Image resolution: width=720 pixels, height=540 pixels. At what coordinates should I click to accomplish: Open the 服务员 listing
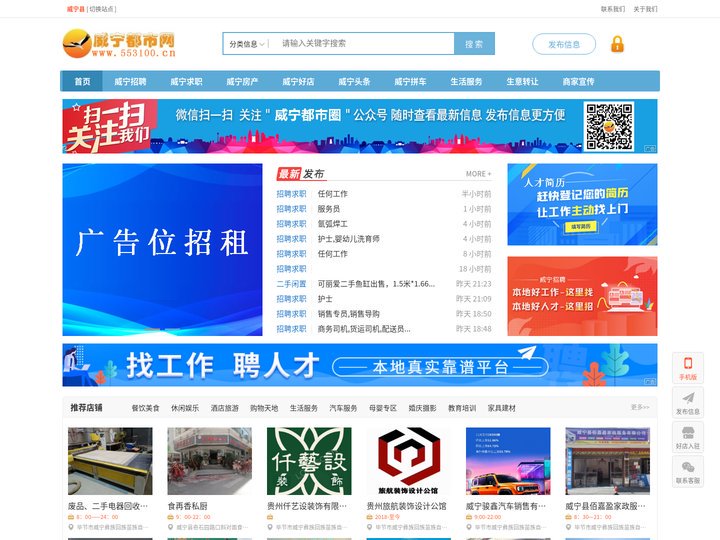click(x=329, y=209)
